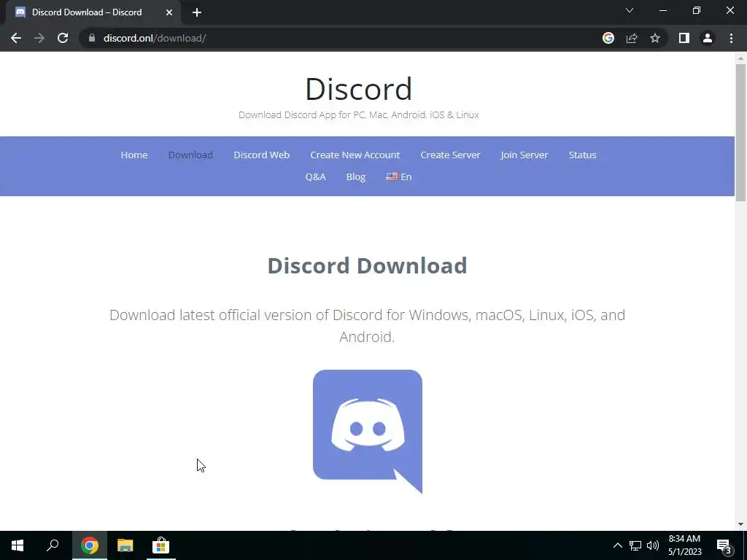Image resolution: width=747 pixels, height=560 pixels.
Task: Expand the tab search dropdown
Action: tap(630, 10)
